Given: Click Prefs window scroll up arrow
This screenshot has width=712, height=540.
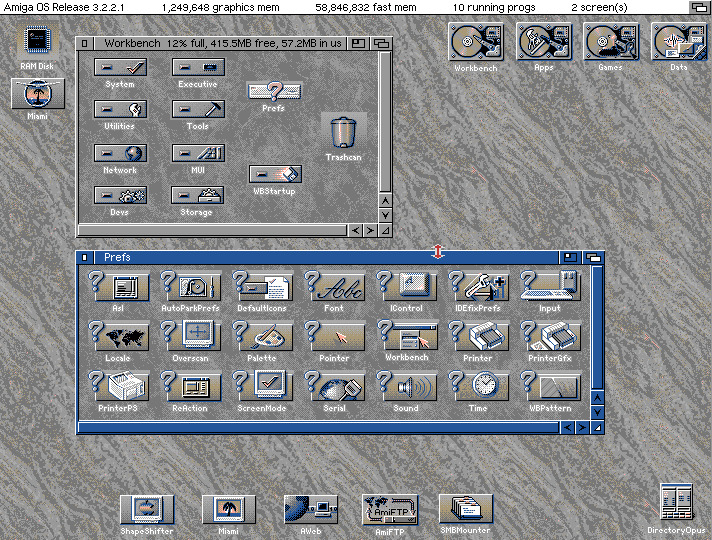Looking at the screenshot, I should point(598,398).
